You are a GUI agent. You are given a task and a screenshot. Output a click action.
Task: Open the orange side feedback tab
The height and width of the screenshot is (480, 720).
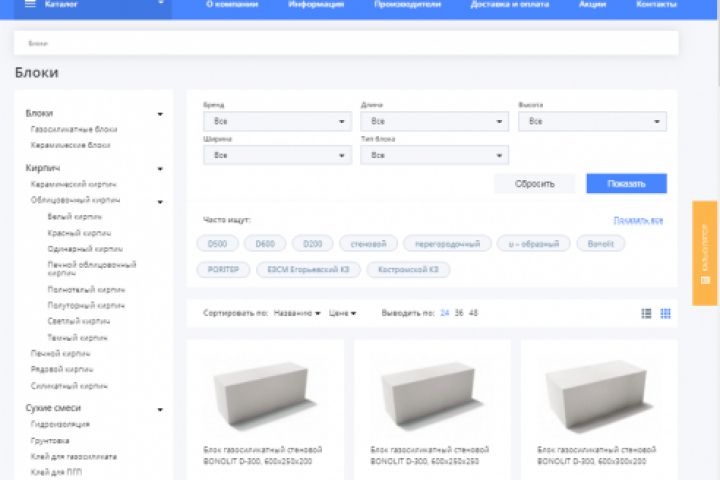click(705, 253)
